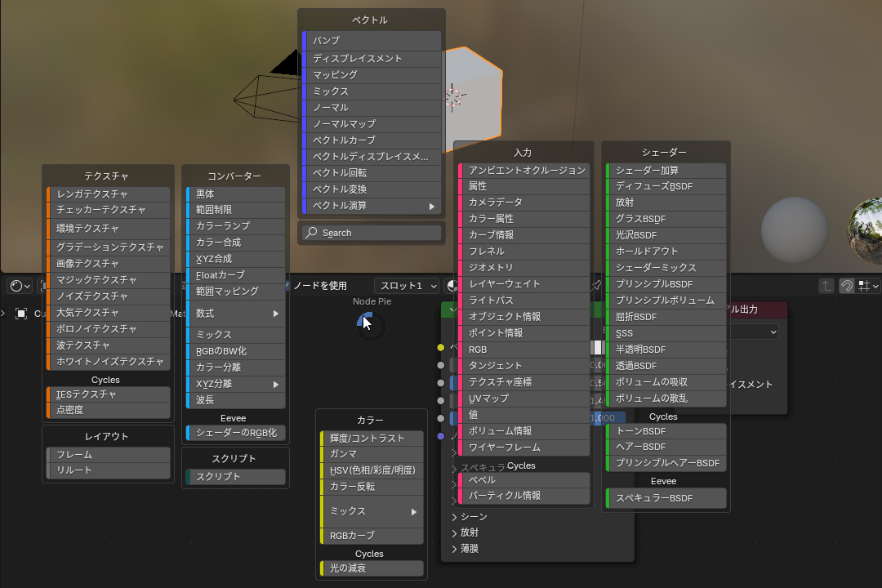Expand the 数式 submenu in コンバーター
Image resolution: width=882 pixels, height=588 pixels.
click(235, 313)
